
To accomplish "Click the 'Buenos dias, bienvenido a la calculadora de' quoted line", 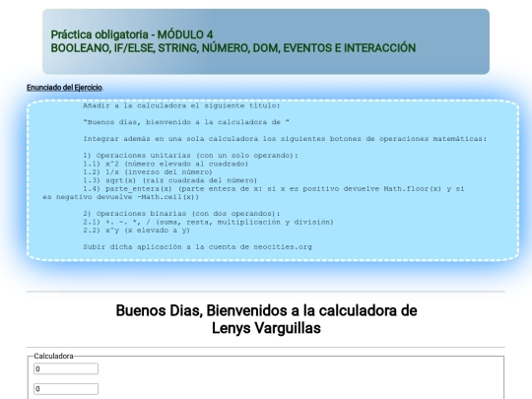I will 186,122.
